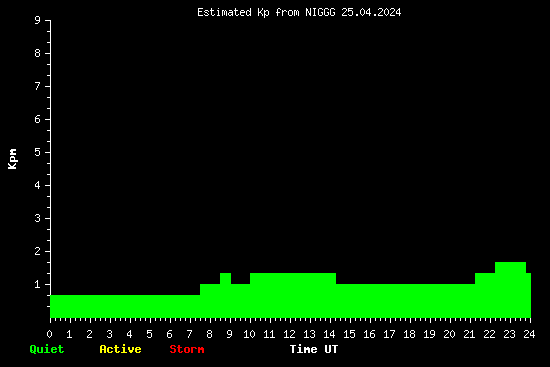Click the low green bar around hour 3
This screenshot has width=550, height=367.
[110, 306]
